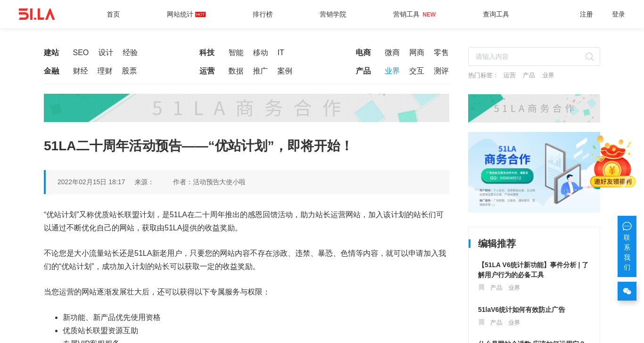Click the 51LA 商务合作 illustrated sidebar ad
Screen dimensions: 644x343
click(x=534, y=172)
